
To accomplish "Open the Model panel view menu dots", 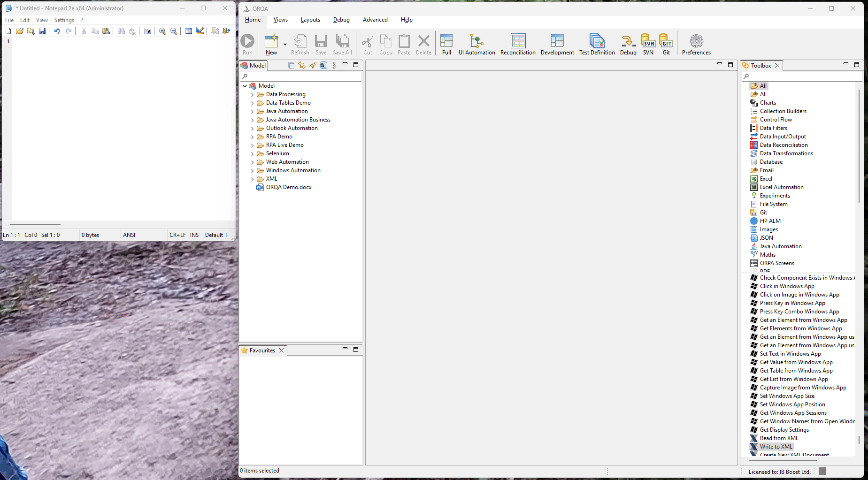I will (334, 66).
